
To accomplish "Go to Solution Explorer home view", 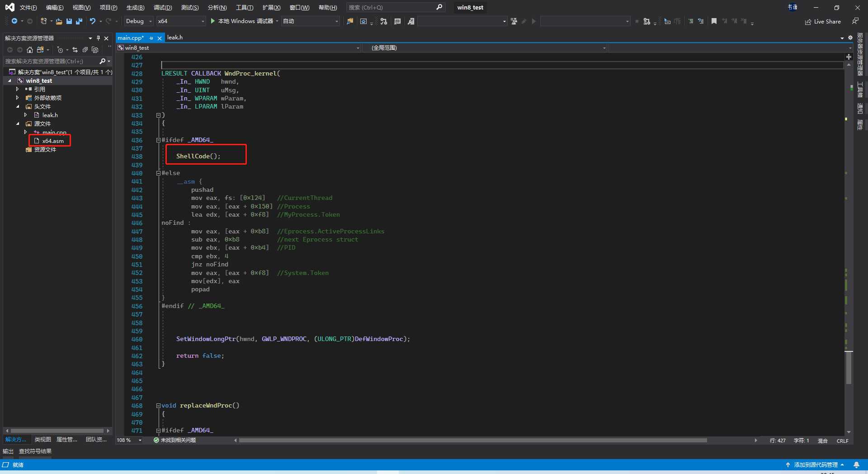I will [x=30, y=50].
